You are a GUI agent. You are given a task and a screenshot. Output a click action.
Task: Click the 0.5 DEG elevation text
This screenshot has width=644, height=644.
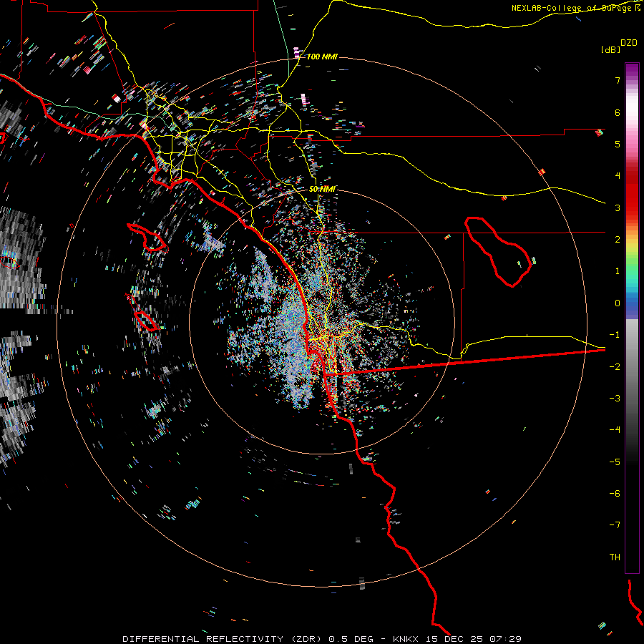click(351, 639)
